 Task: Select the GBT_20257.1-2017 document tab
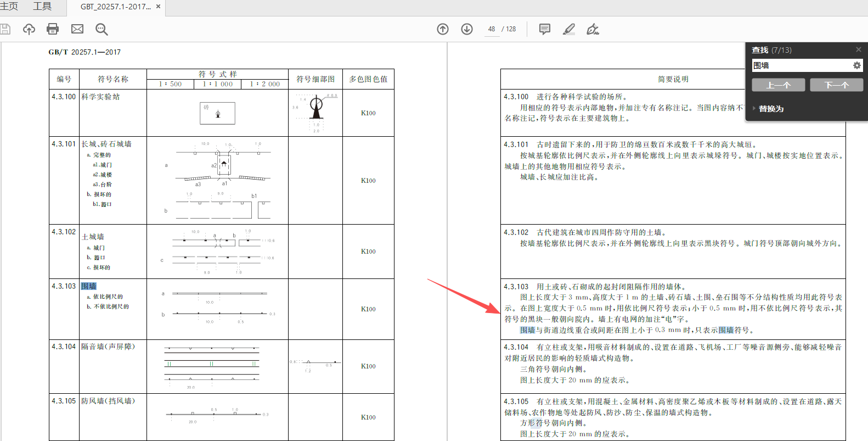point(116,7)
